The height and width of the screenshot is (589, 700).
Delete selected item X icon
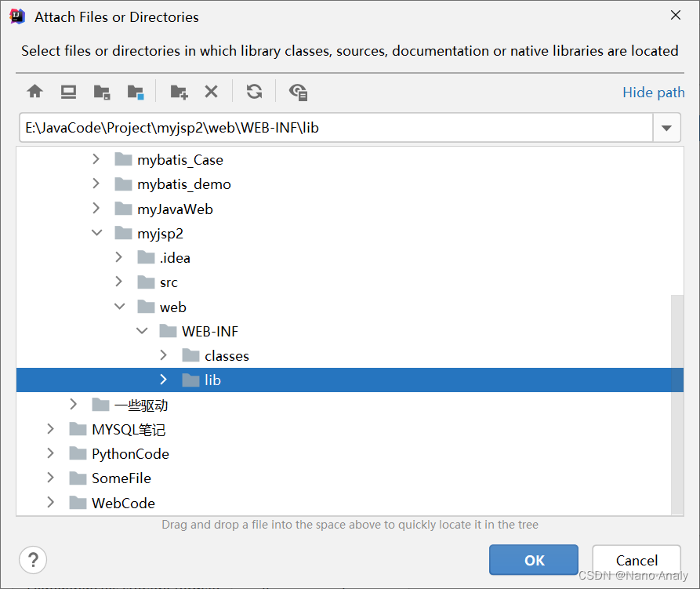coord(211,92)
